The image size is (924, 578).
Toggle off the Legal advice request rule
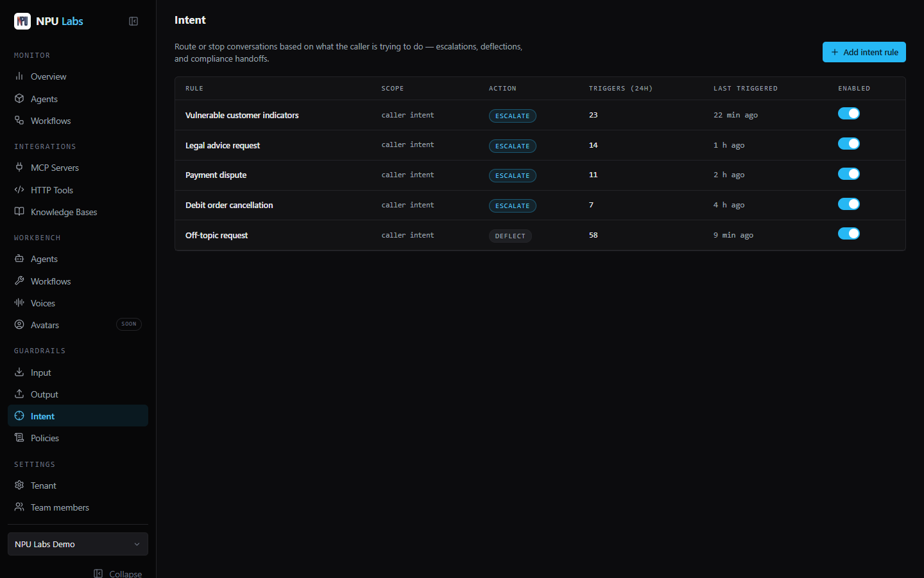(x=849, y=144)
